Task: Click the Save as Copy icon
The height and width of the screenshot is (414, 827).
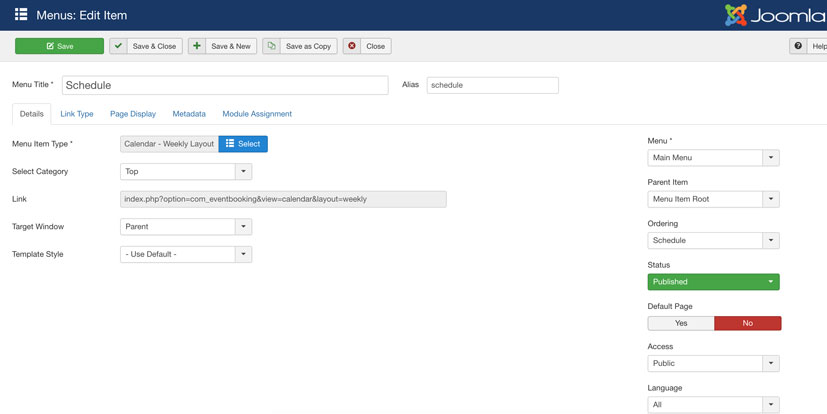Action: 271,46
